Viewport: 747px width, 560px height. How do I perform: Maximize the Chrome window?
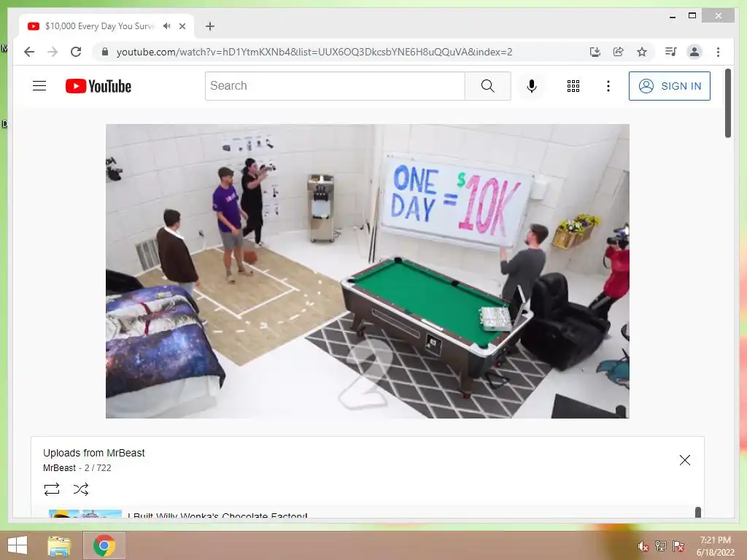point(692,16)
